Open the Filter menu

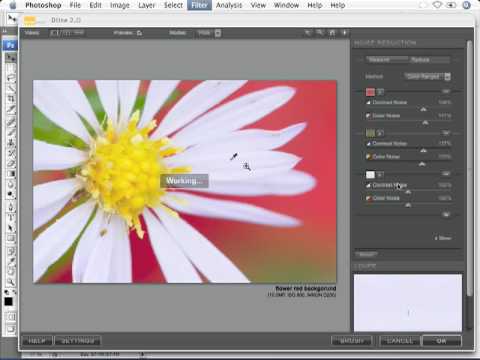click(x=199, y=5)
